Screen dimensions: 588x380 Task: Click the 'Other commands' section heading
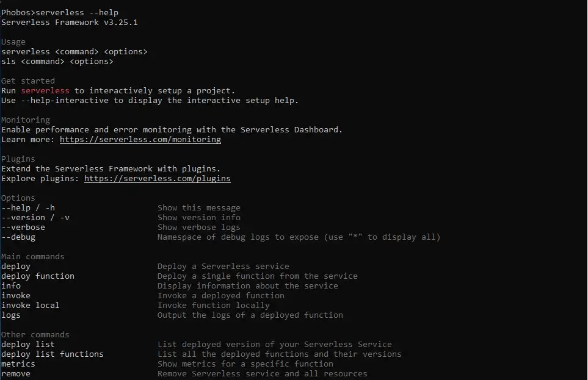35,335
